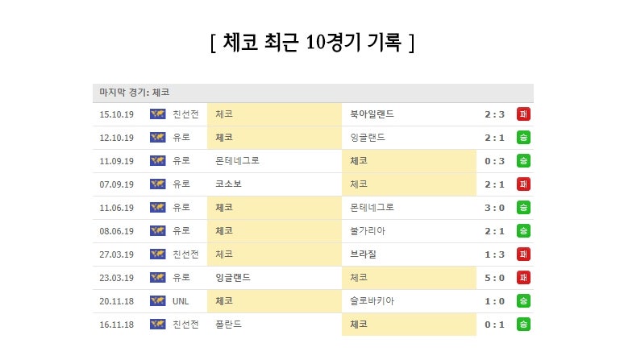Click the 3 : 0 score against 몬테네그로

coord(494,208)
